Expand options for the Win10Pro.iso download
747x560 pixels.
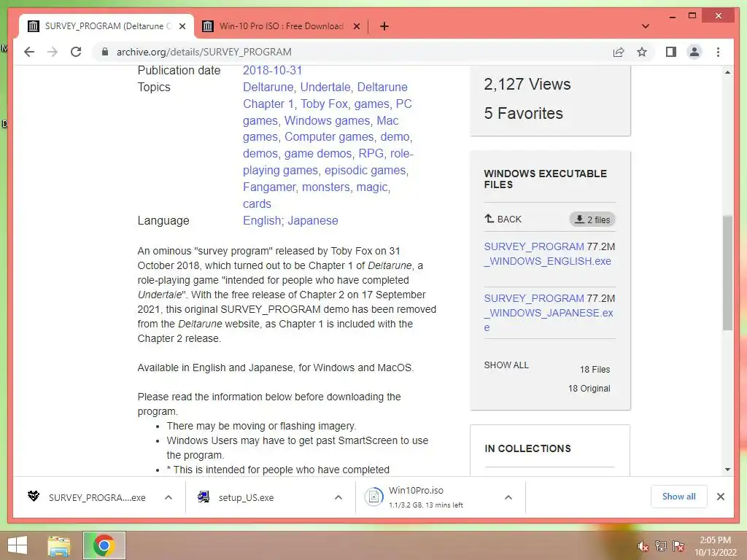coord(508,497)
